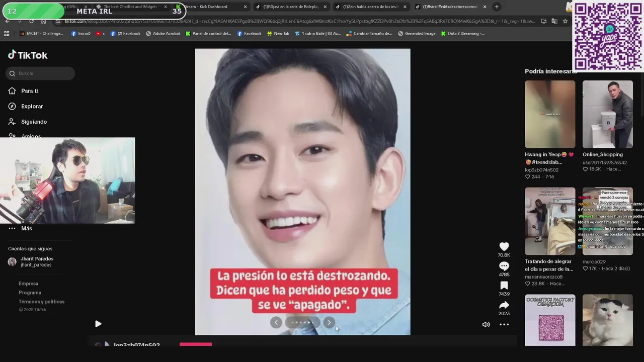Like the post with heart icon
The width and height of the screenshot is (644, 362).
504,246
